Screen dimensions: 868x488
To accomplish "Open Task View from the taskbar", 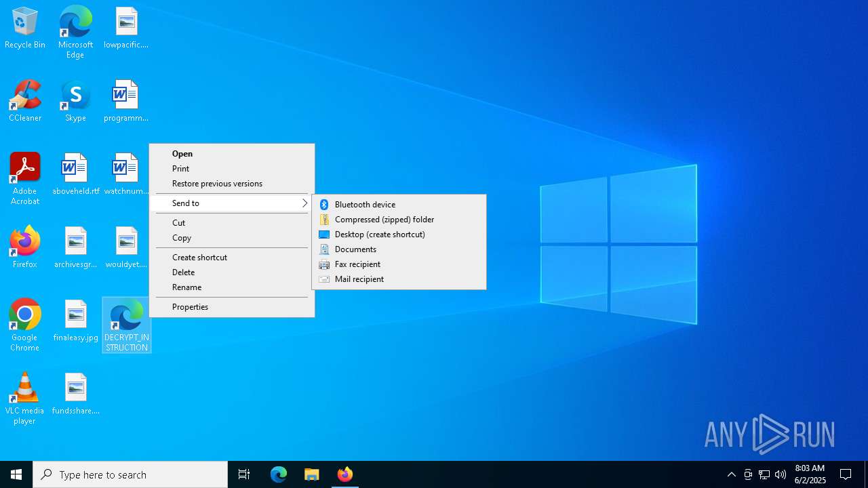I will [244, 474].
